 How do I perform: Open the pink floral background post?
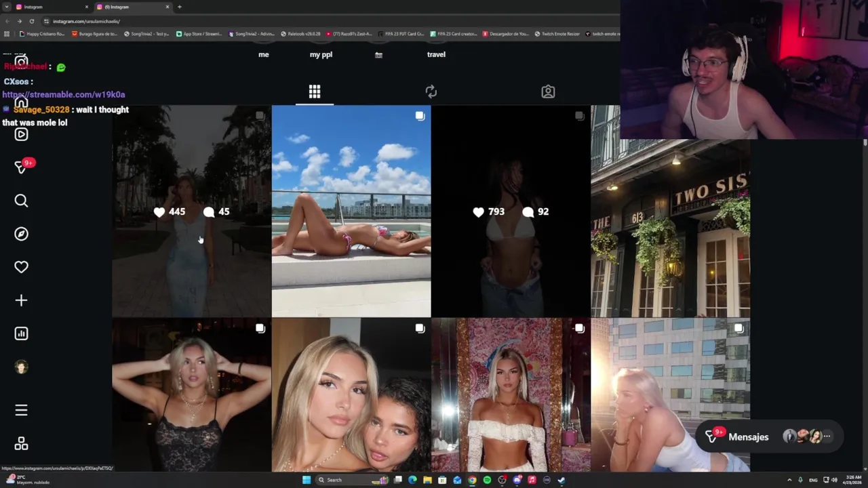click(511, 395)
